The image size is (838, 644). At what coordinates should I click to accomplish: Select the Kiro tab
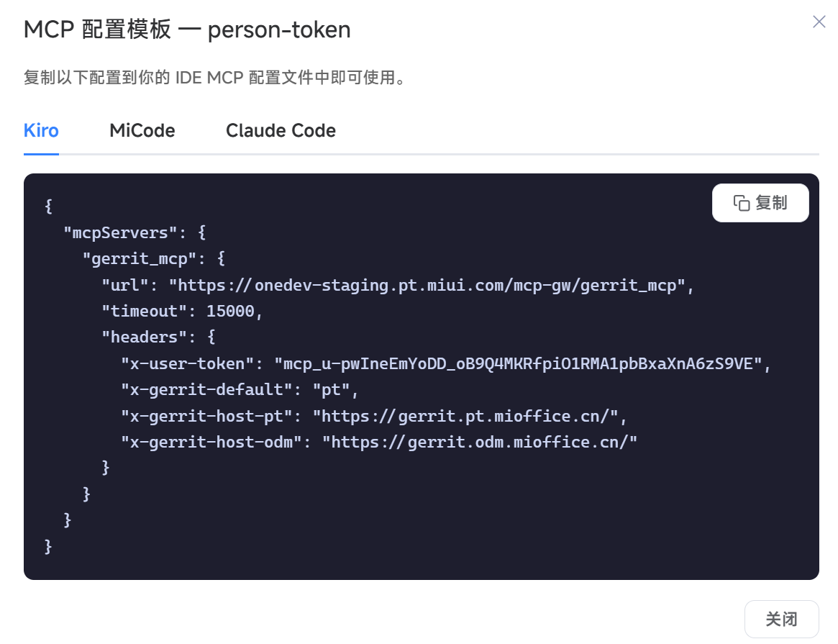tap(41, 130)
